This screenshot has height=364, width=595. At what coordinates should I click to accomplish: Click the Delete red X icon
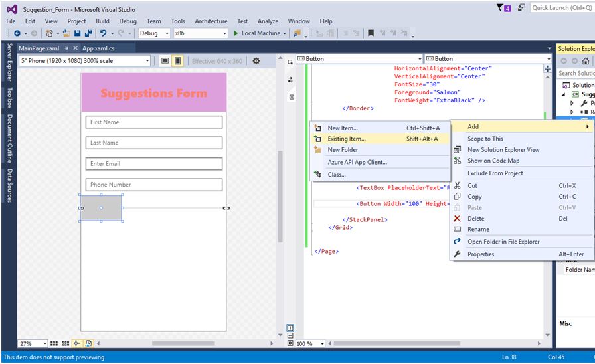pyautogui.click(x=457, y=219)
